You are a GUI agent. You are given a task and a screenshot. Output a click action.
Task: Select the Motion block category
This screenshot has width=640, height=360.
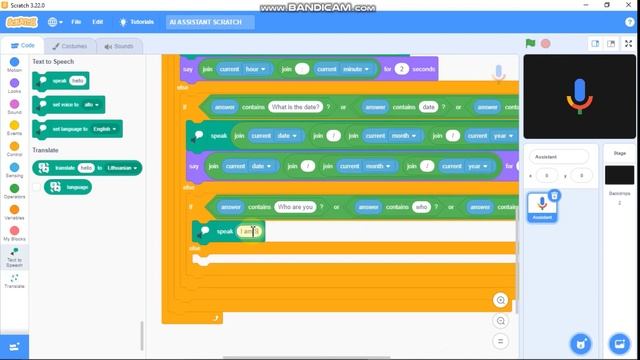pos(14,64)
